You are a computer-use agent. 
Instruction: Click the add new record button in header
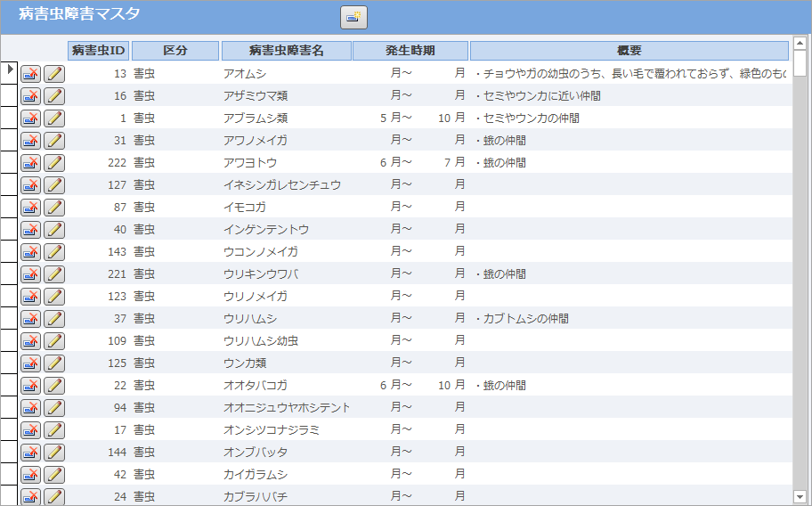pyautogui.click(x=353, y=17)
